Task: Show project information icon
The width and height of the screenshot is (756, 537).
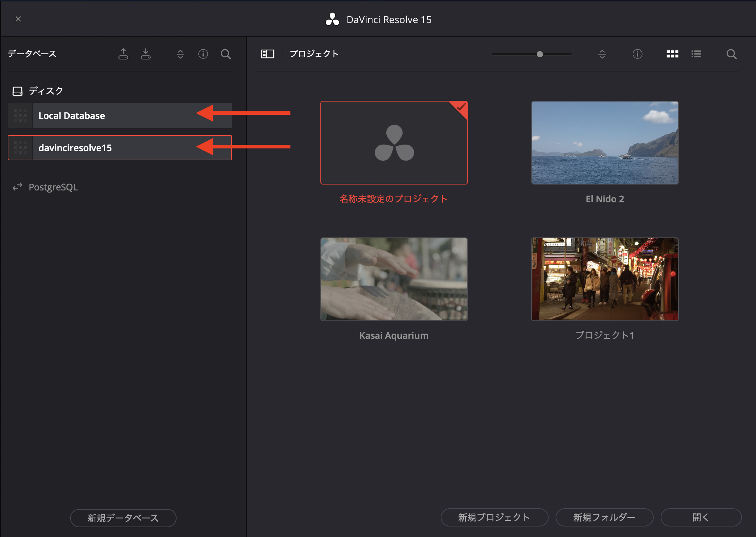Action: [x=637, y=54]
